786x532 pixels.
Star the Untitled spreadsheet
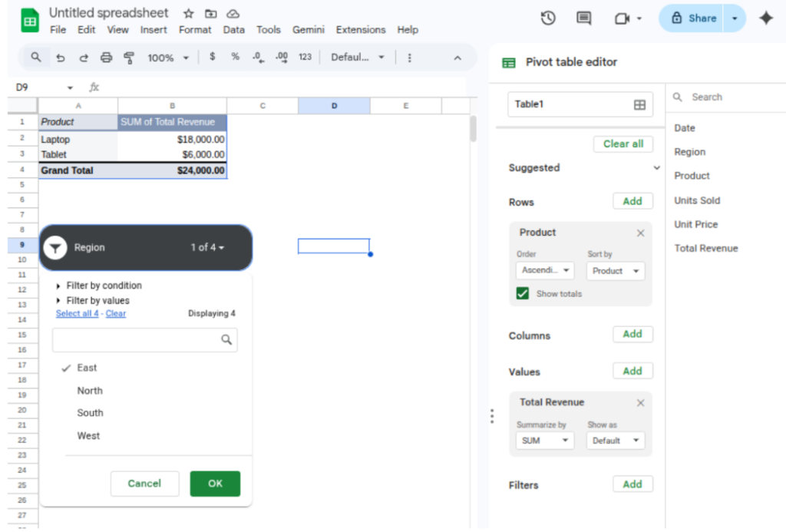pos(188,14)
